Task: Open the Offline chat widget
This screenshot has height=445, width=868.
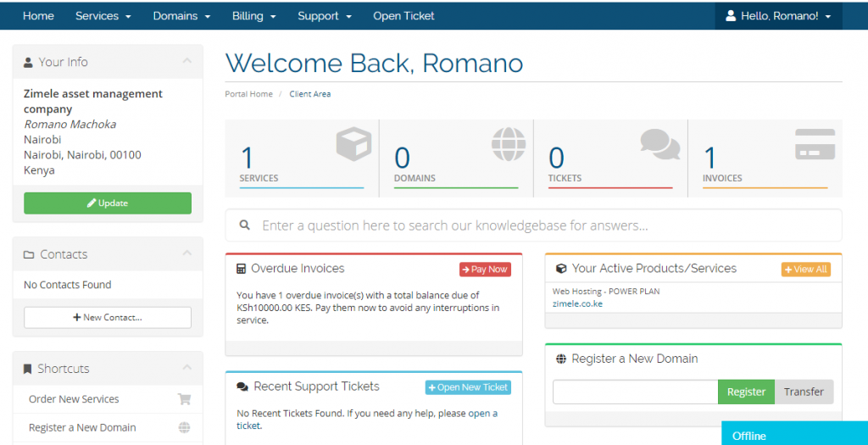Action: click(x=793, y=435)
